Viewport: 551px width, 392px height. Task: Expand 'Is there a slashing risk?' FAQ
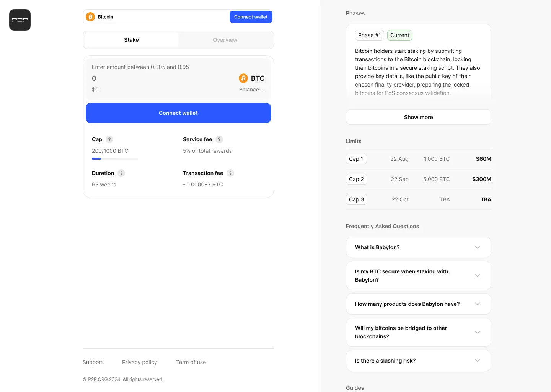tap(419, 361)
